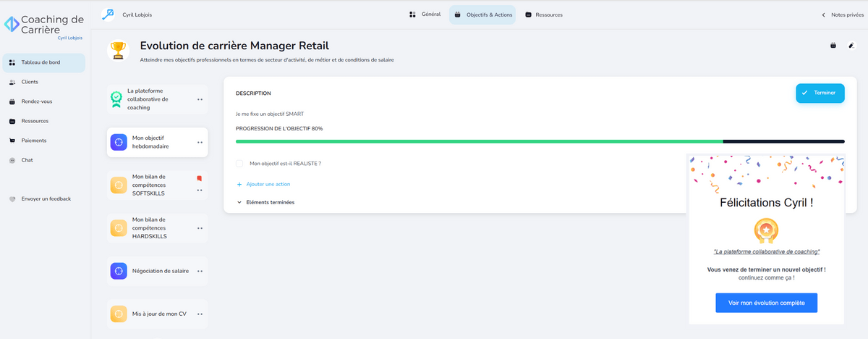Click the Tableau de bord grid icon
This screenshot has height=339, width=868.
coord(12,62)
